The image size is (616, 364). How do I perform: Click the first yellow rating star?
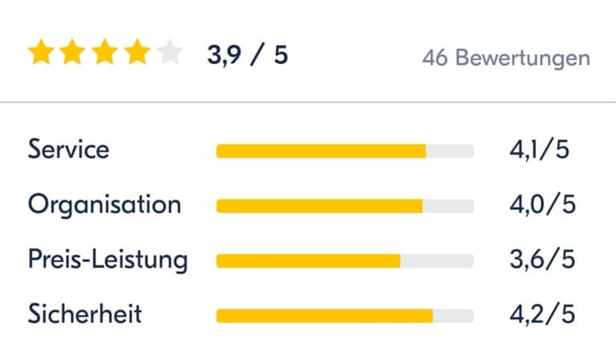[41, 51]
